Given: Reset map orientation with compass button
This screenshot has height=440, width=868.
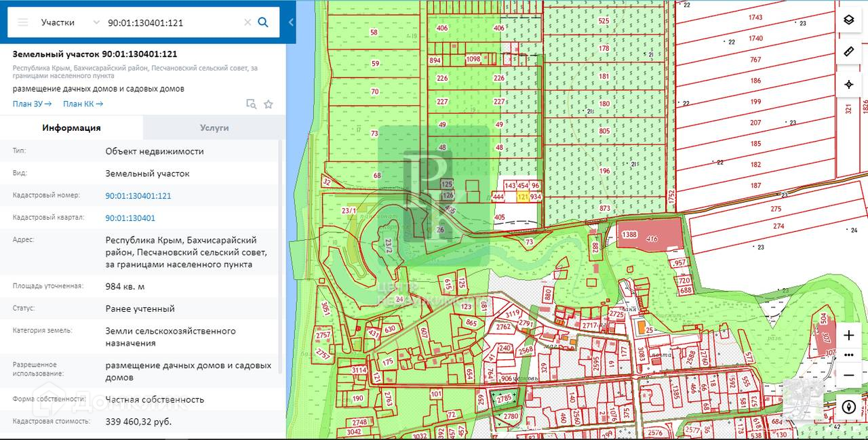Looking at the screenshot, I should (848, 407).
